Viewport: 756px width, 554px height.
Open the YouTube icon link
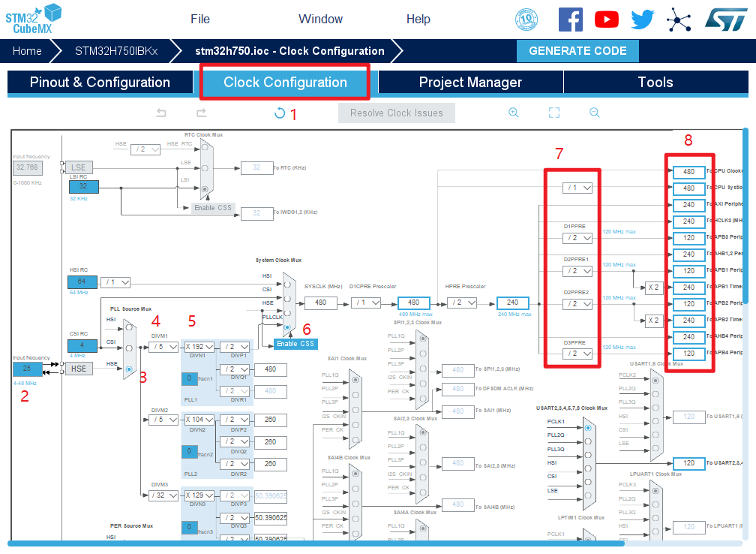(x=607, y=20)
